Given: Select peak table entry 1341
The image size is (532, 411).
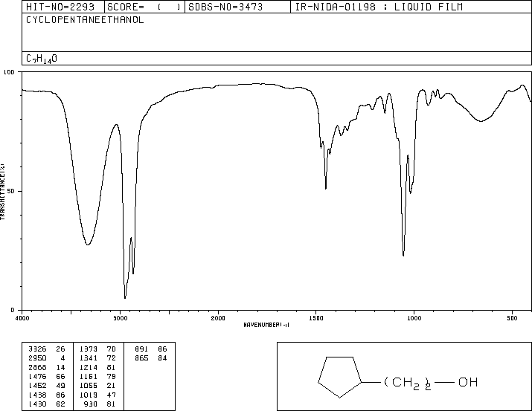Looking at the screenshot, I should pos(97,358).
